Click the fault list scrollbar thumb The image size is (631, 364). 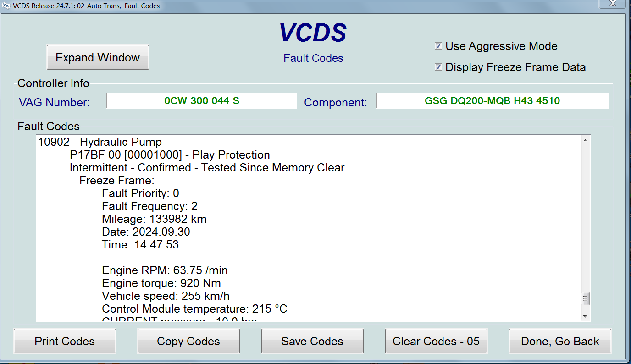(x=585, y=299)
